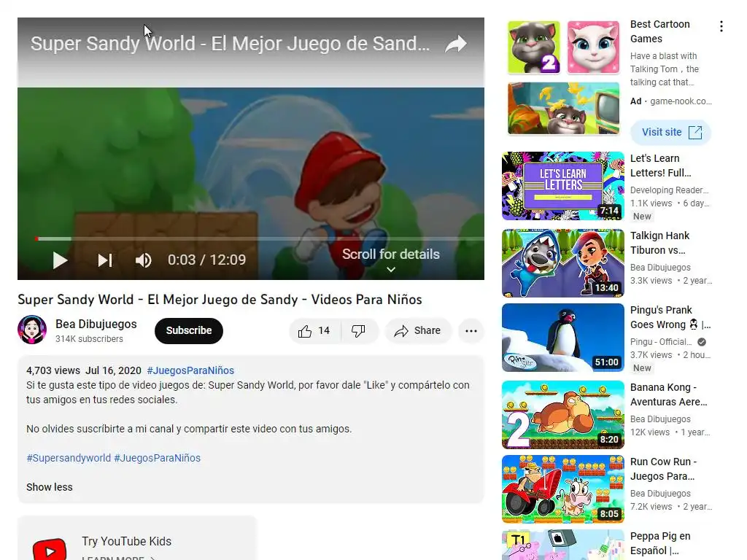Open Pingu's Prank Goes Wrong thumbnail
747x560 pixels.
[562, 338]
